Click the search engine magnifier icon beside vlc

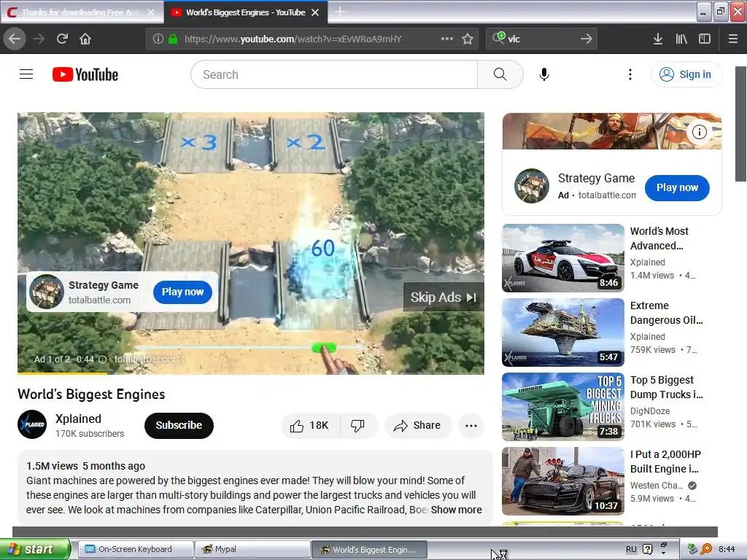498,38
